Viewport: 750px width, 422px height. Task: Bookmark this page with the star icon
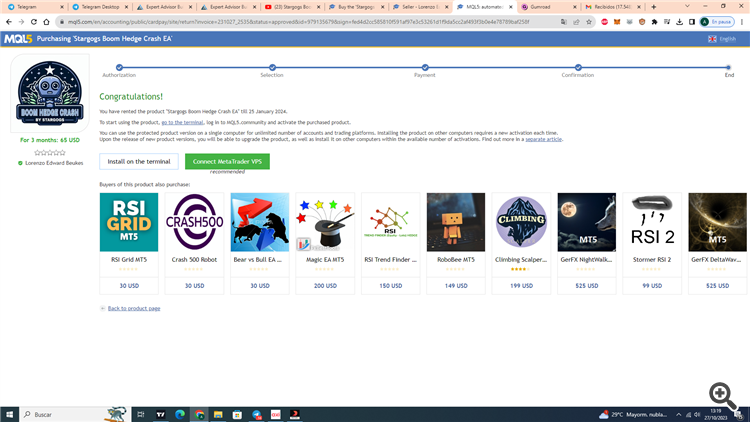pyautogui.click(x=589, y=22)
